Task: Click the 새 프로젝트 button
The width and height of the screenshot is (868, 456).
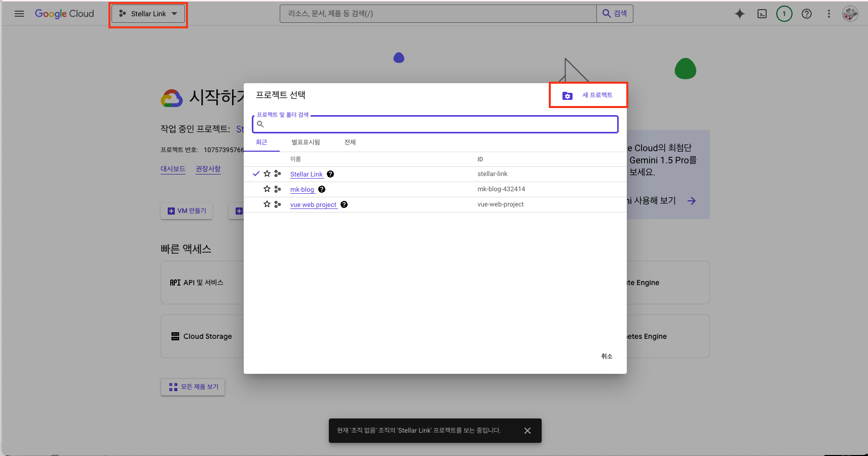Action: (588, 95)
